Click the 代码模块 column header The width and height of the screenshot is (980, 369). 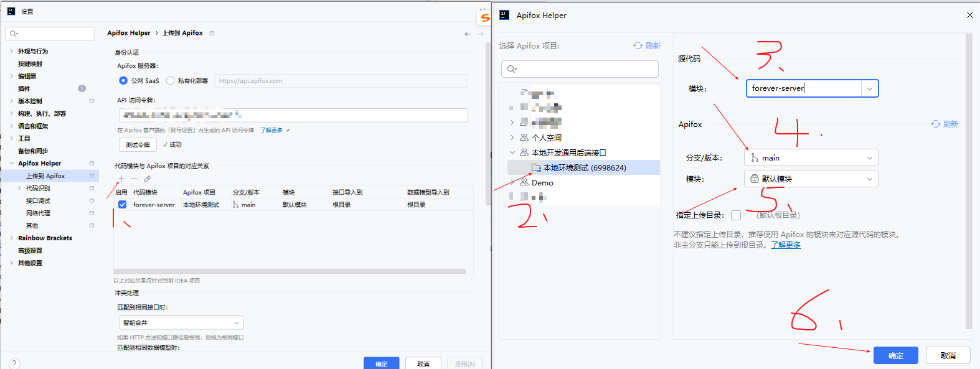[145, 192]
